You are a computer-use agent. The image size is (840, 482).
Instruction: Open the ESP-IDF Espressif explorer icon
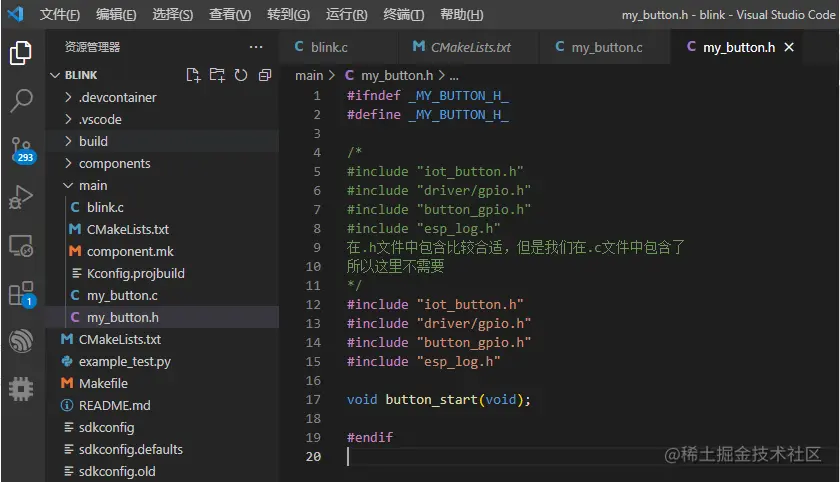(21, 341)
